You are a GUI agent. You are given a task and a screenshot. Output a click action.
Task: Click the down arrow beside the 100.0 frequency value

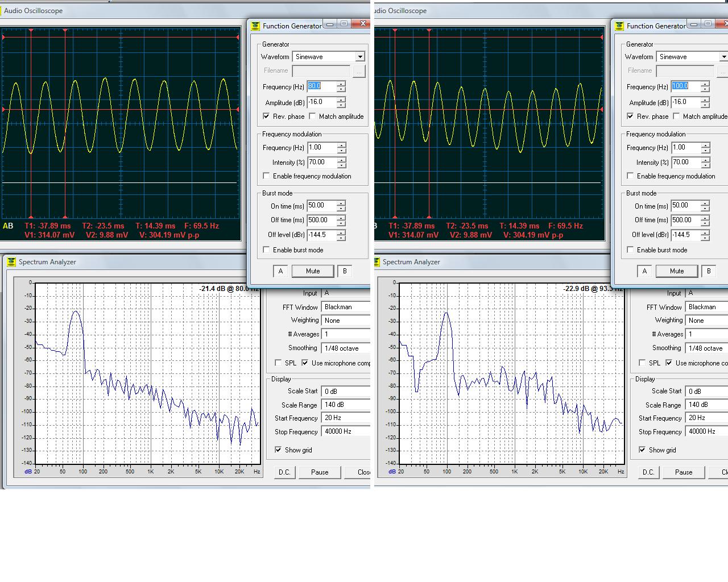tap(705, 89)
